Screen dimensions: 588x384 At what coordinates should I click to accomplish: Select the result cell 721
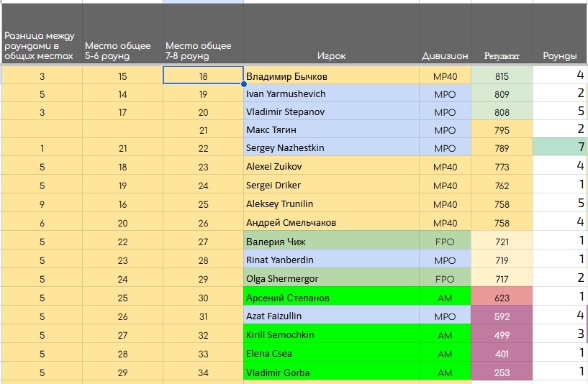502,240
